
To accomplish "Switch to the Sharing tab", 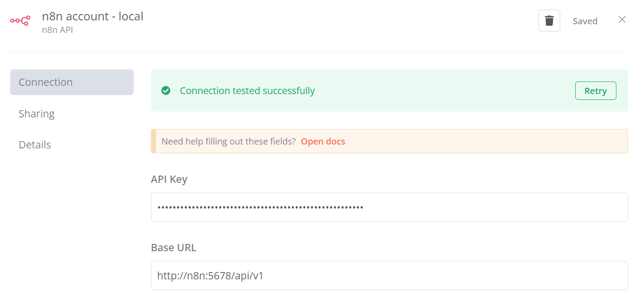I will click(37, 113).
